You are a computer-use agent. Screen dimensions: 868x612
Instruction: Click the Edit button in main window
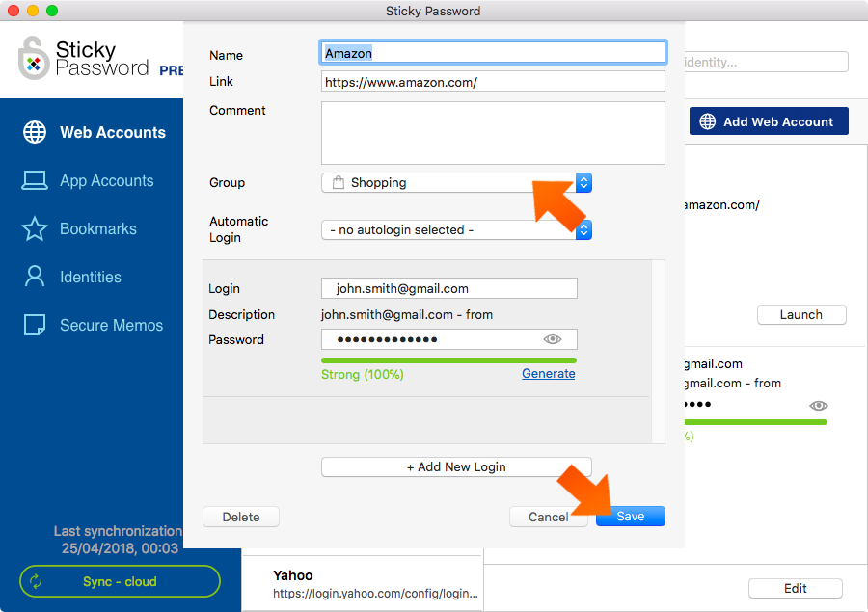tap(796, 588)
